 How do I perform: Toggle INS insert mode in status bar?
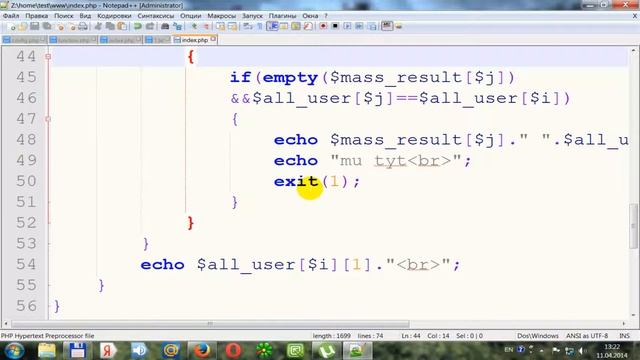(x=624, y=336)
